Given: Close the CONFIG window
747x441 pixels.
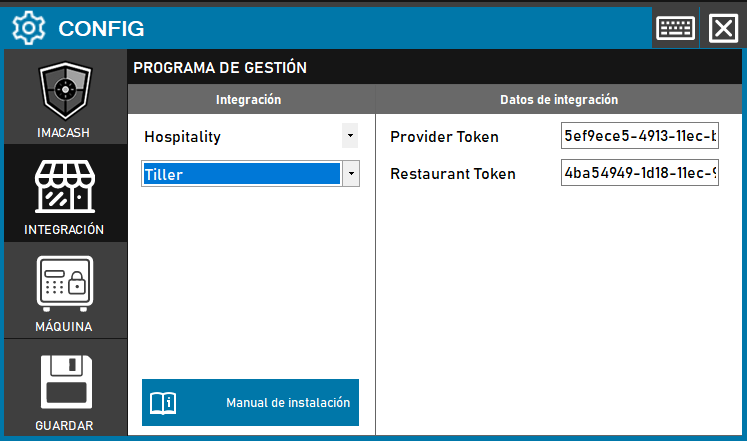Looking at the screenshot, I should pyautogui.click(x=723, y=28).
